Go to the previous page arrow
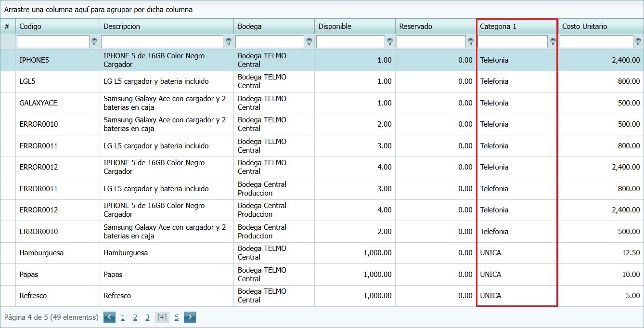Image resolution: width=644 pixels, height=328 pixels. [x=109, y=317]
